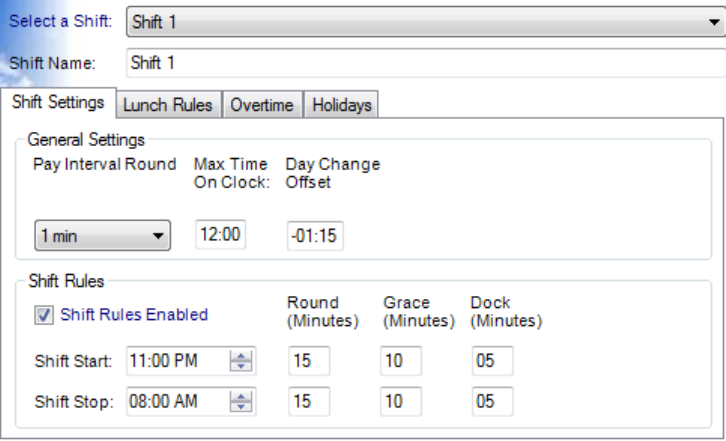Click the Shift Name text field
726x441 pixels.
[x=425, y=63]
